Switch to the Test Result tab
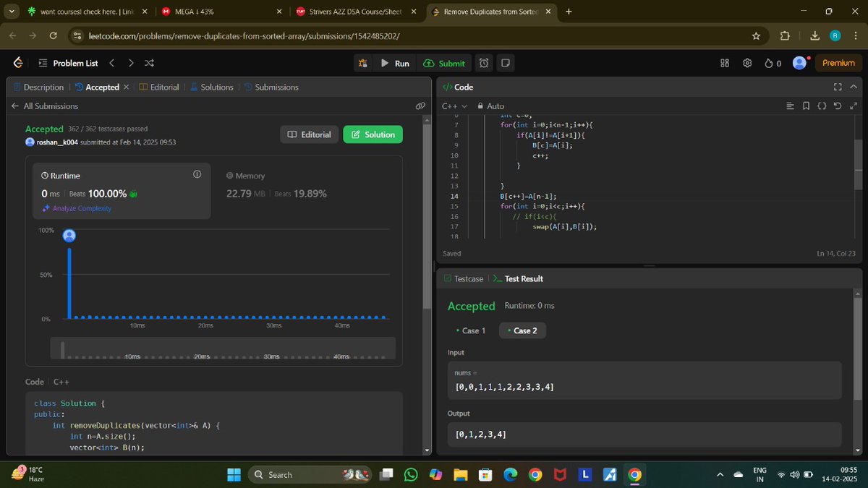 [519, 278]
